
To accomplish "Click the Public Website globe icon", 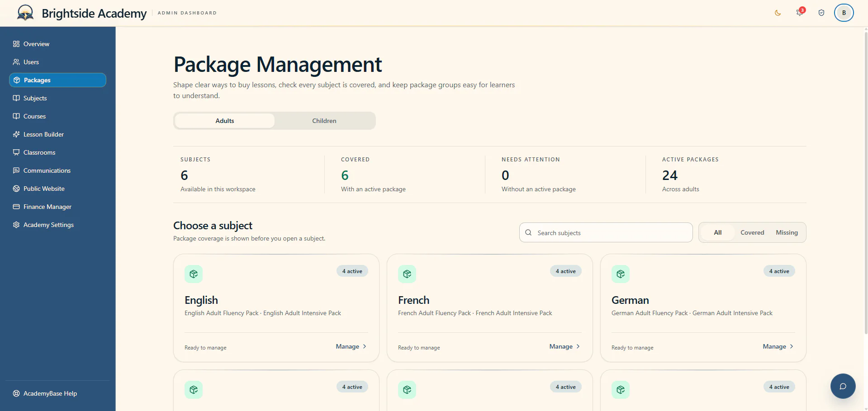I will [16, 189].
